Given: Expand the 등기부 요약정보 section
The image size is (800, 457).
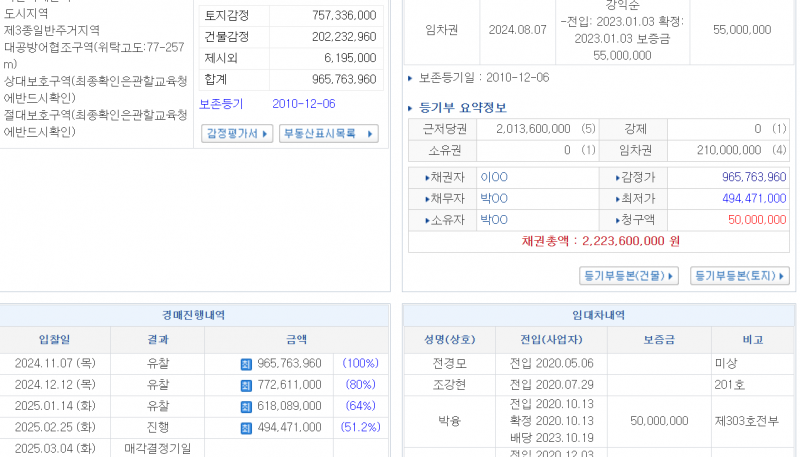Looking at the screenshot, I should coord(457,108).
